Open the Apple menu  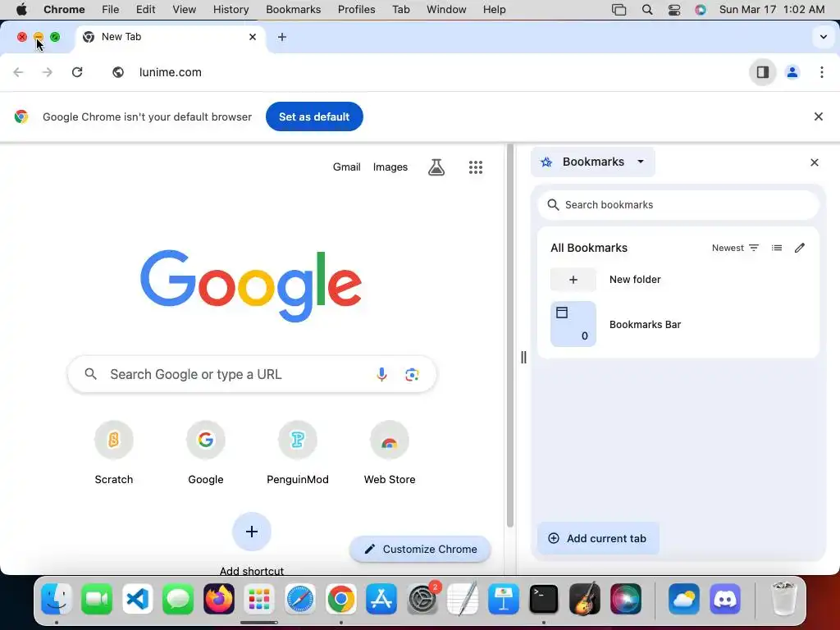[x=21, y=9]
